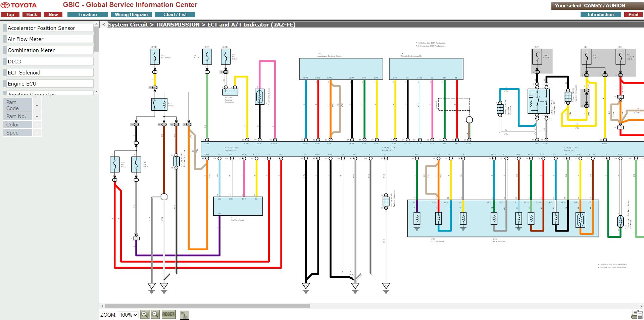Click the SR solenoid coil in ECT Solenoid block

coord(417,219)
